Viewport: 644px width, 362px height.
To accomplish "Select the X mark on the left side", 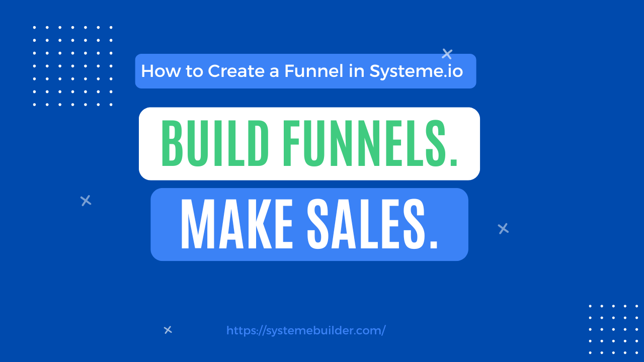I will tap(86, 201).
